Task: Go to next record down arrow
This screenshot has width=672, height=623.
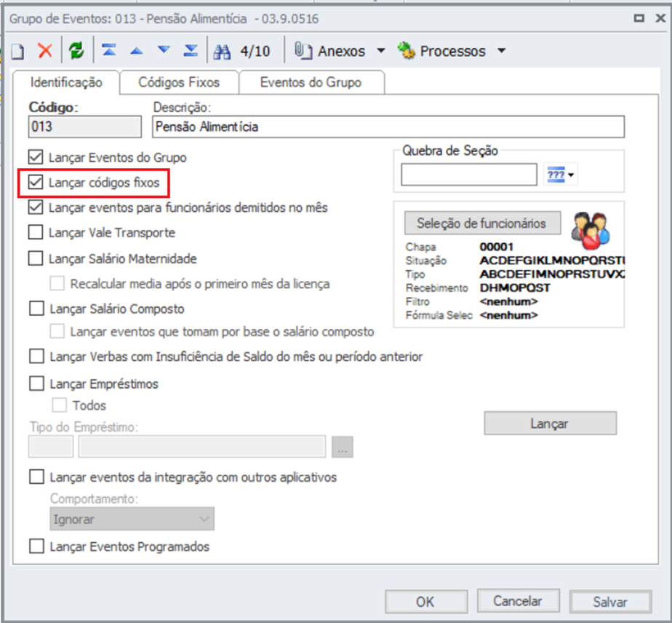Action: click(x=164, y=50)
